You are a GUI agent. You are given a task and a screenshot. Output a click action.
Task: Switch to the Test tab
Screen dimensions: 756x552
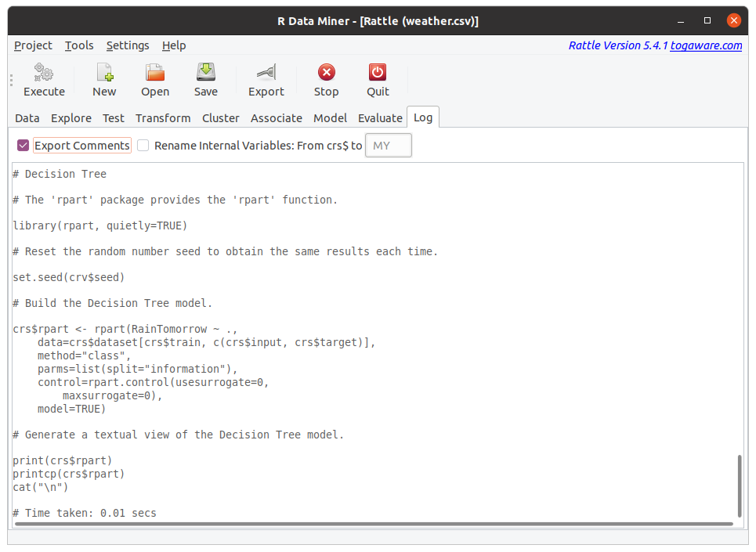coord(114,118)
